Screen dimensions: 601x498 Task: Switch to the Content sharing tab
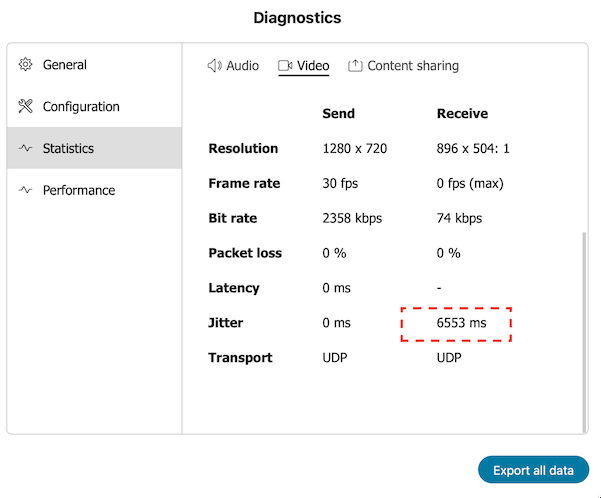click(413, 66)
